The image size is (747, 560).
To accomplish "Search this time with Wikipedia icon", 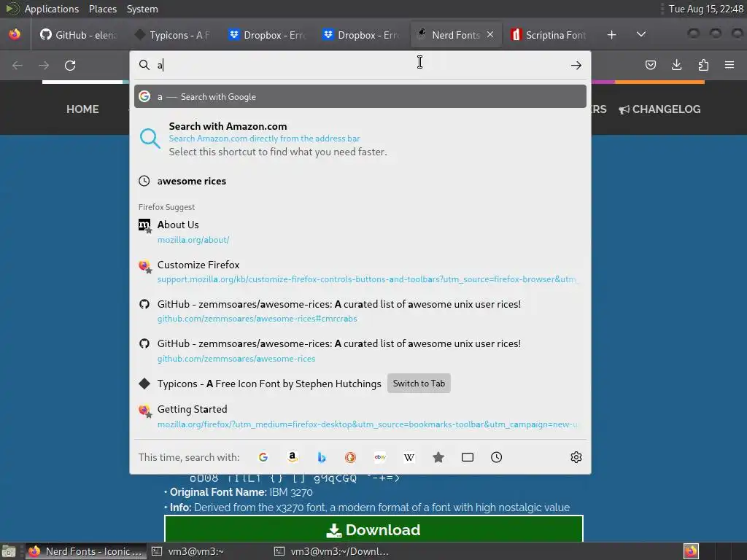I will coord(409,457).
